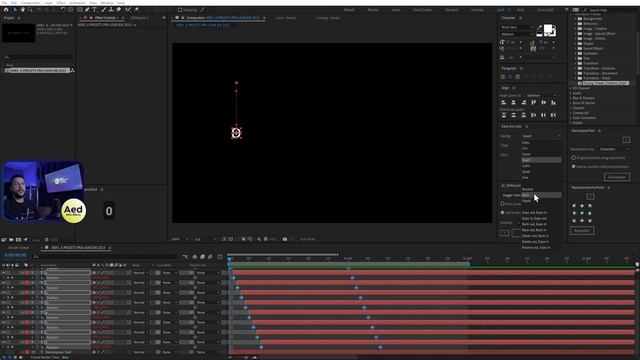Open the Render Queue tab
Viewport: 640px width, 360px height.
pos(19,248)
